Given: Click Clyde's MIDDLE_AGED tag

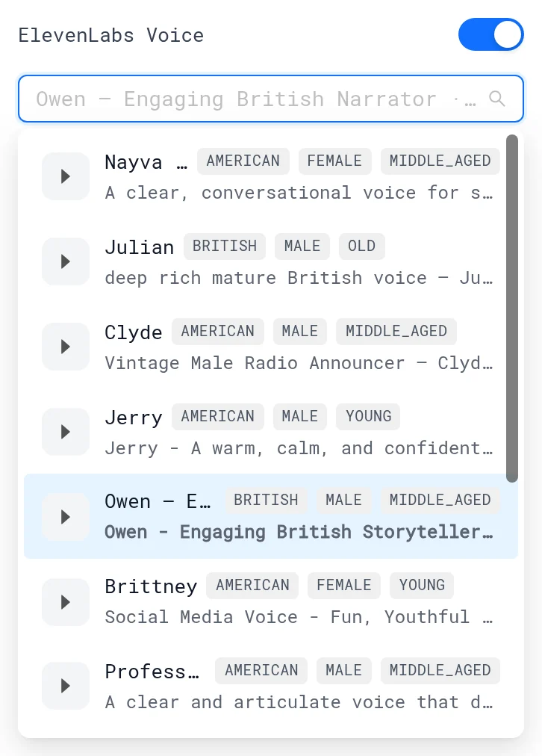Looking at the screenshot, I should click(x=396, y=331).
